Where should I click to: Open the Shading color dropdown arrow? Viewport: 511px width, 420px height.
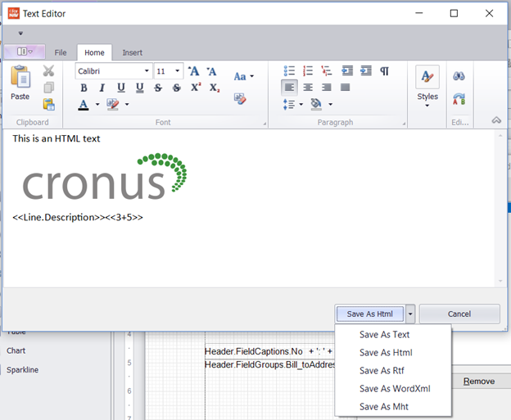(x=330, y=105)
